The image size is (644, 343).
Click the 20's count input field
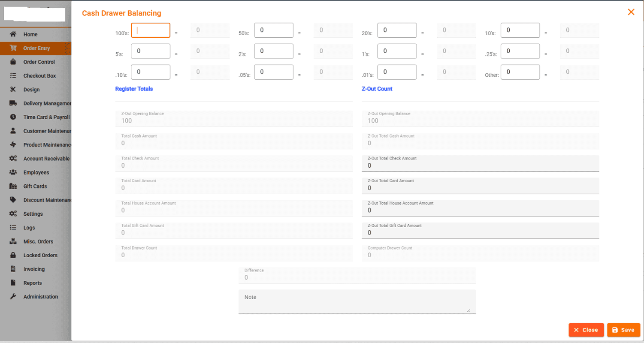(397, 30)
